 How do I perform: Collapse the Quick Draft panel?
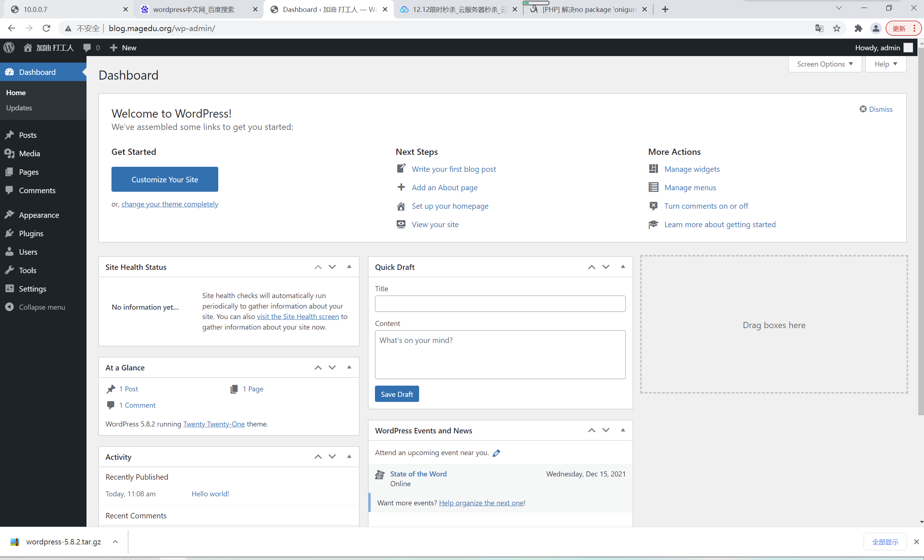coord(623,267)
